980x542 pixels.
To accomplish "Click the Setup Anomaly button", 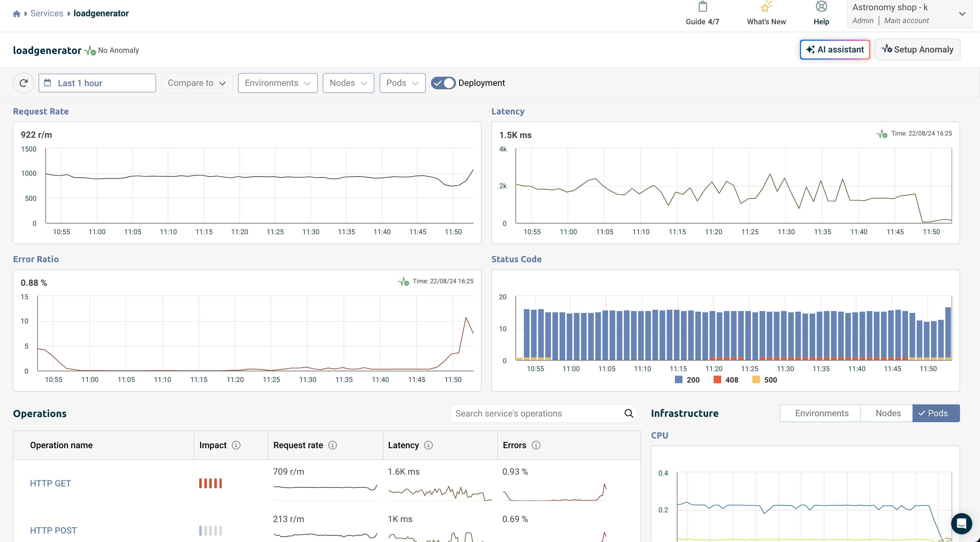I will 917,49.
